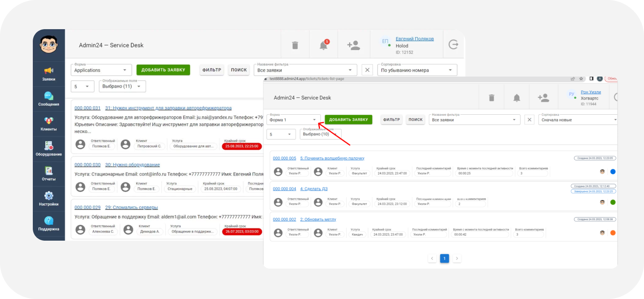The width and height of the screenshot is (644, 299).
Task: Open the browser profile A icon
Action: 600,79
